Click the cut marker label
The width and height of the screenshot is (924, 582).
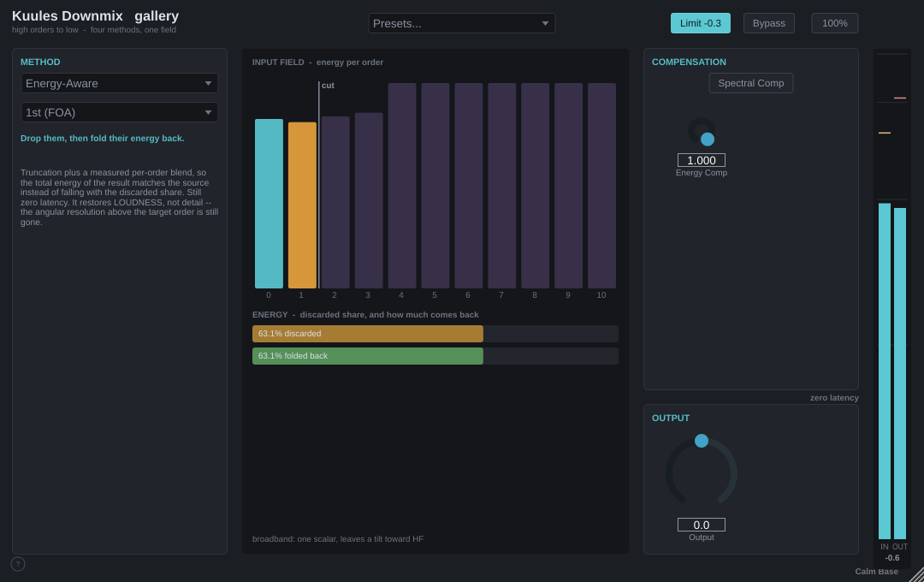328,86
